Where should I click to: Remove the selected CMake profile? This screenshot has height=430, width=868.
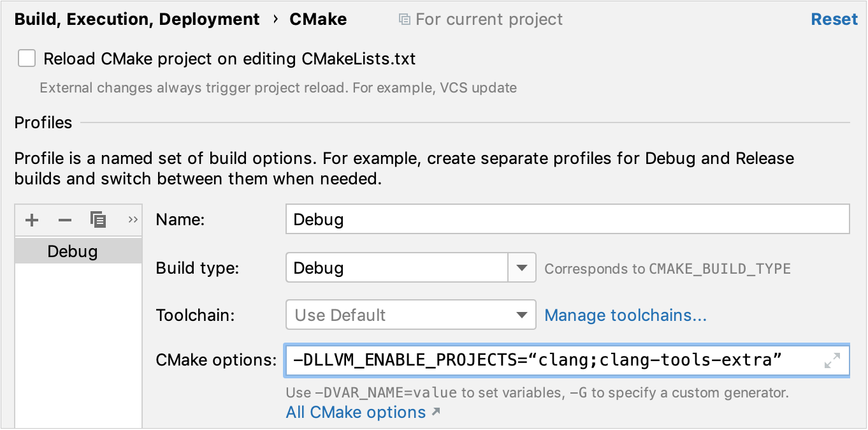(64, 219)
